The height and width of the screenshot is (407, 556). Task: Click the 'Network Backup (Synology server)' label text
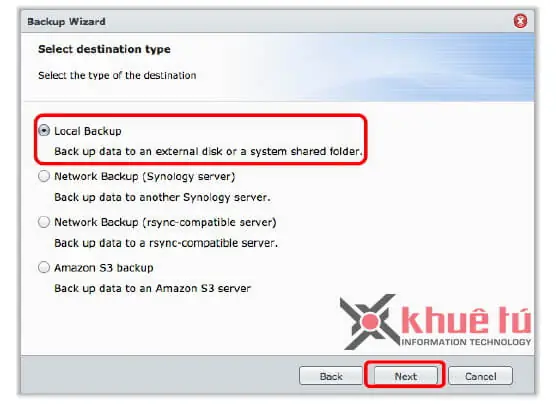point(145,177)
